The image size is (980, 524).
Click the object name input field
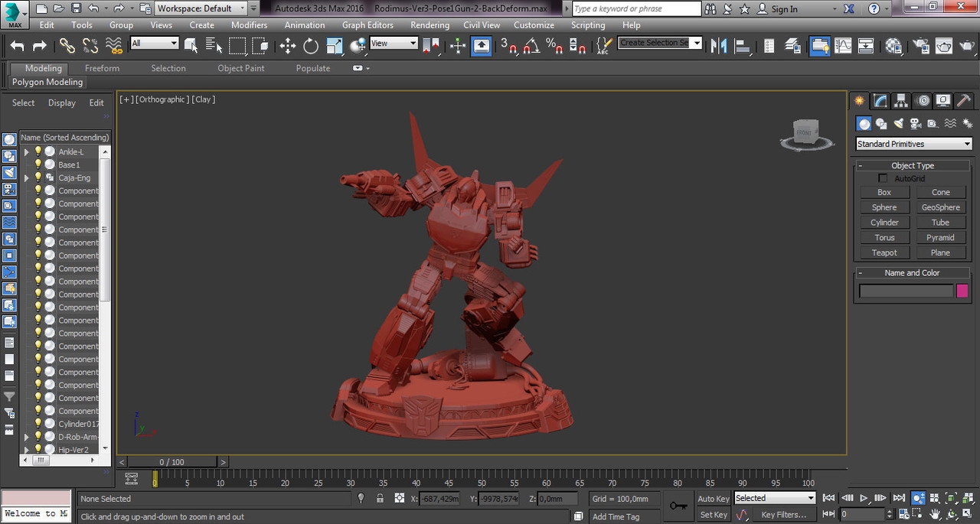(906, 291)
